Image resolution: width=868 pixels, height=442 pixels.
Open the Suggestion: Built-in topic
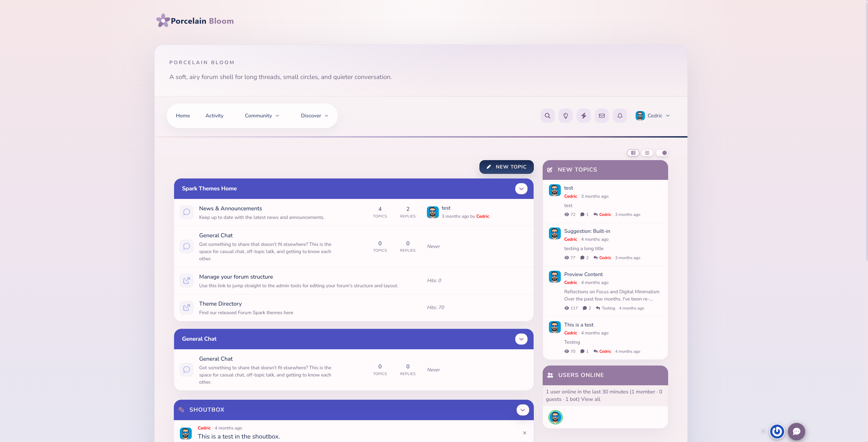click(587, 231)
